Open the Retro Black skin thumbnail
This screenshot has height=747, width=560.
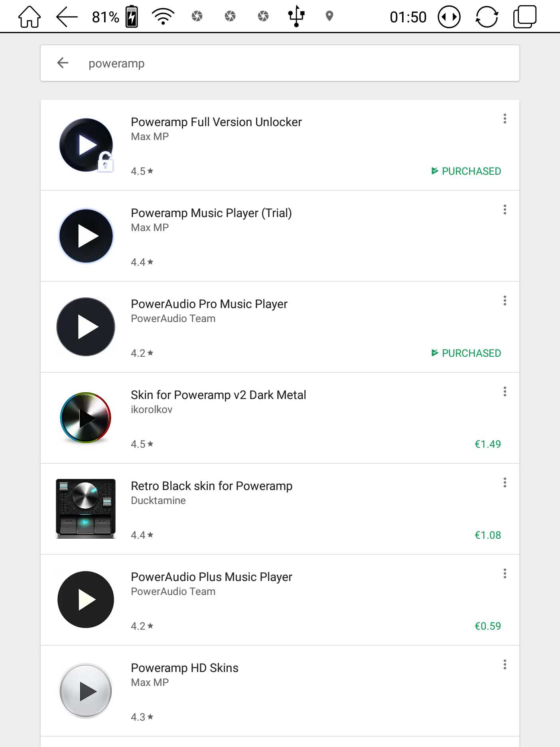tap(86, 508)
